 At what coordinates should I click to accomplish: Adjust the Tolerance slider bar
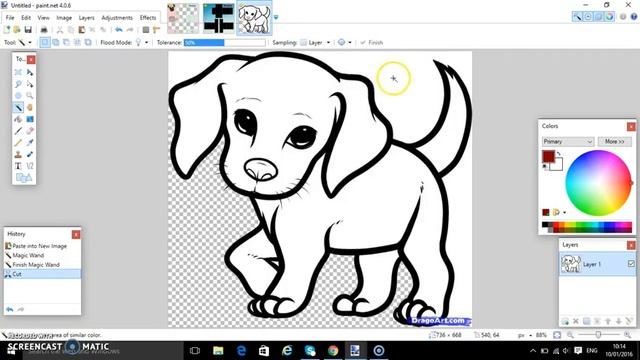pyautogui.click(x=224, y=42)
